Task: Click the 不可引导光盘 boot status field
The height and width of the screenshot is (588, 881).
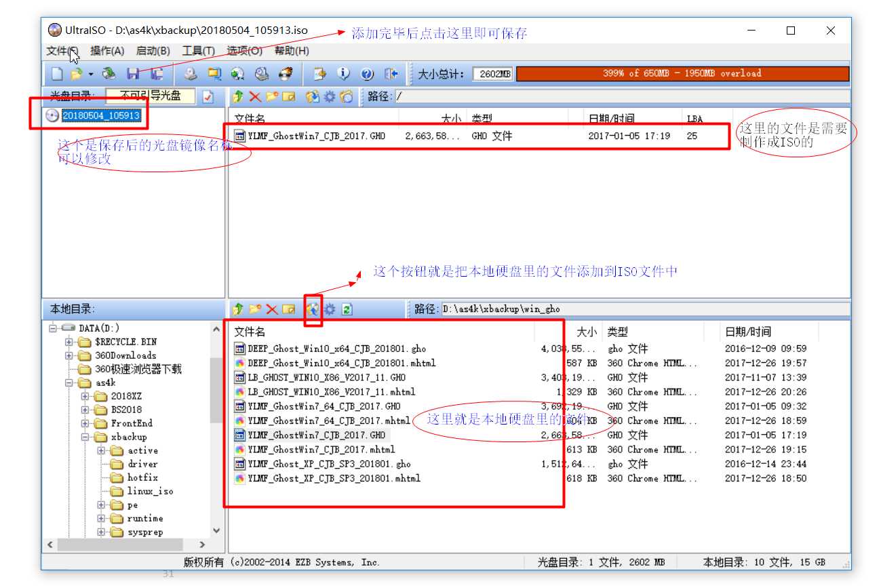Action: coord(151,96)
